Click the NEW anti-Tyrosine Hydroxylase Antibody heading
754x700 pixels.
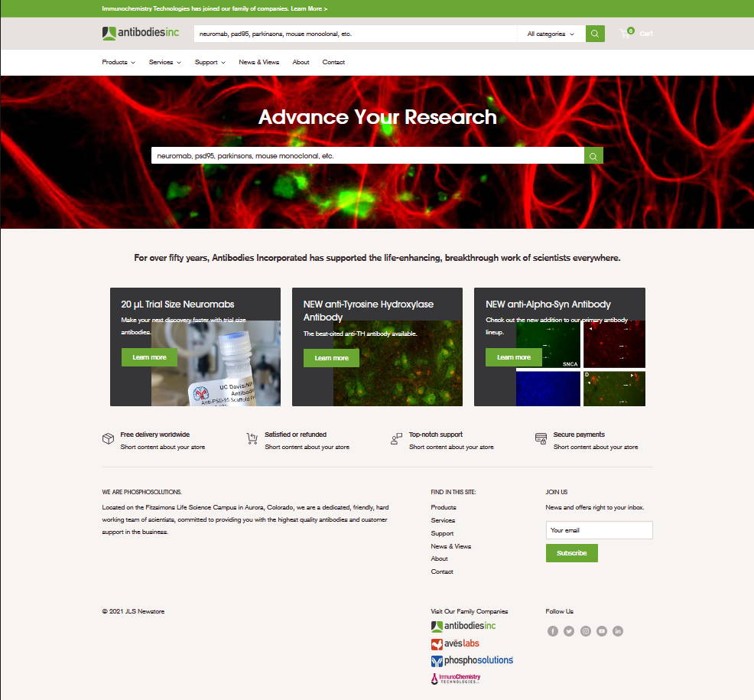click(369, 311)
